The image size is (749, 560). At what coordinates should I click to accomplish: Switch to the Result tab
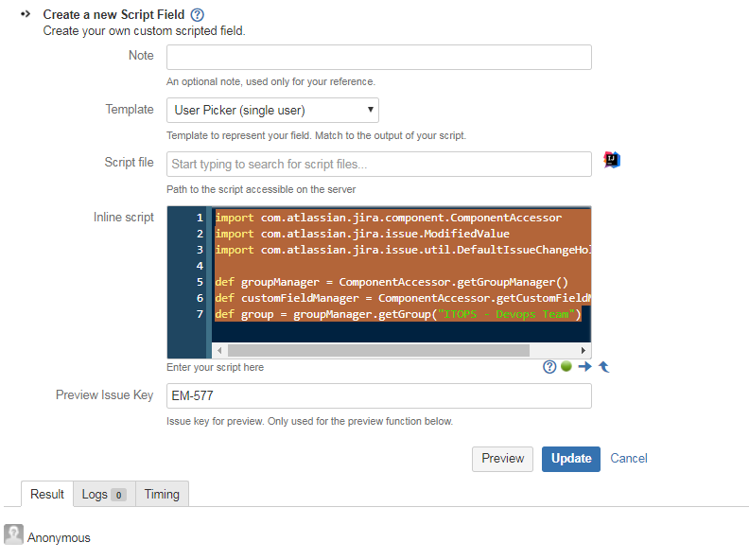(47, 494)
